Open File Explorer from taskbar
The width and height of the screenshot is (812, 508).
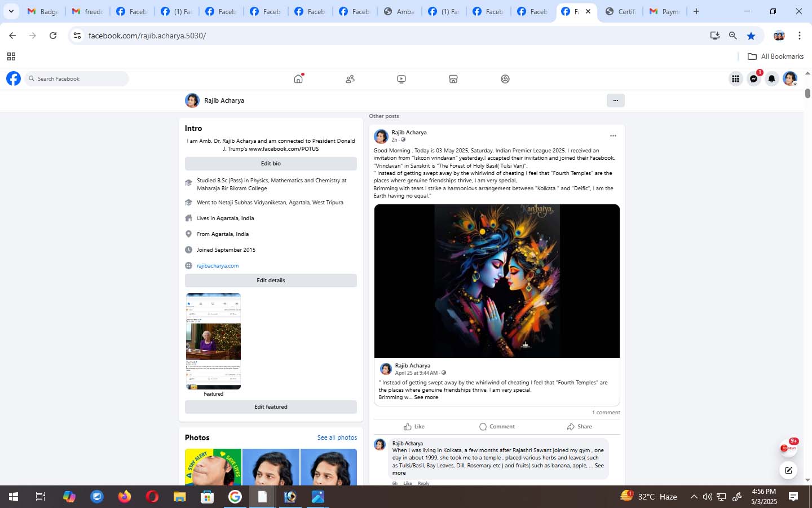point(179,497)
